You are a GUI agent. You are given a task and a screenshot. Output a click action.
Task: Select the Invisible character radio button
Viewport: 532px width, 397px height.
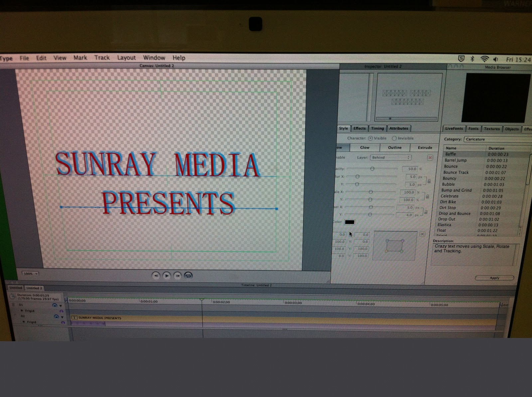(394, 138)
